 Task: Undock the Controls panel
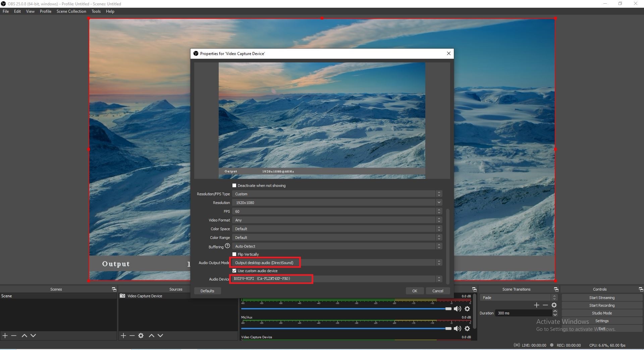[x=641, y=289]
